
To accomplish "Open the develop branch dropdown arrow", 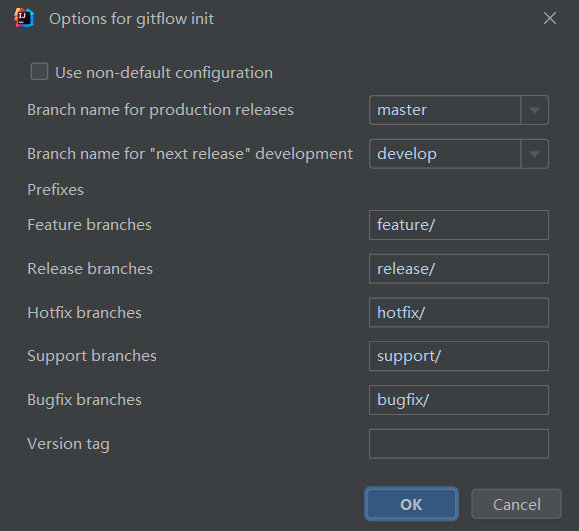I will pyautogui.click(x=534, y=154).
